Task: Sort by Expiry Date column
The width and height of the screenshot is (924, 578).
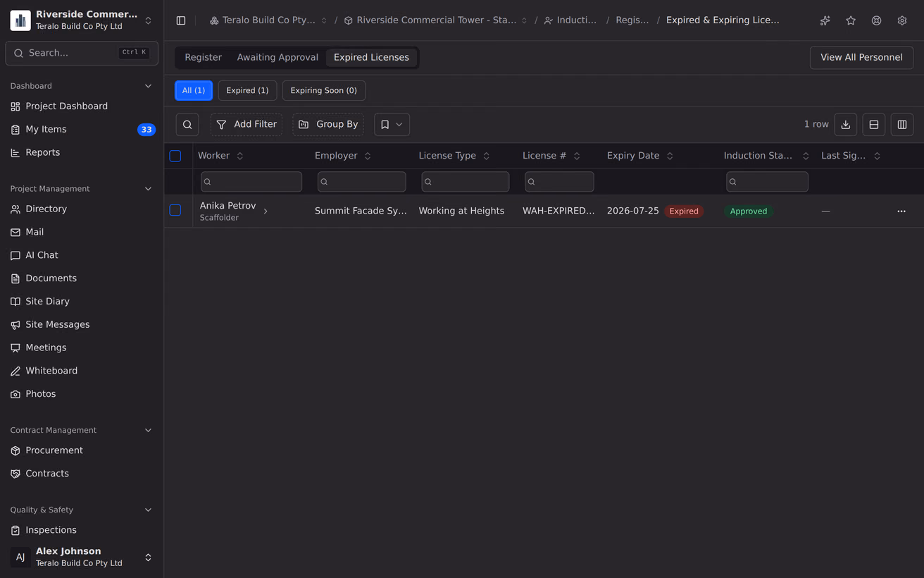Action: [640, 156]
